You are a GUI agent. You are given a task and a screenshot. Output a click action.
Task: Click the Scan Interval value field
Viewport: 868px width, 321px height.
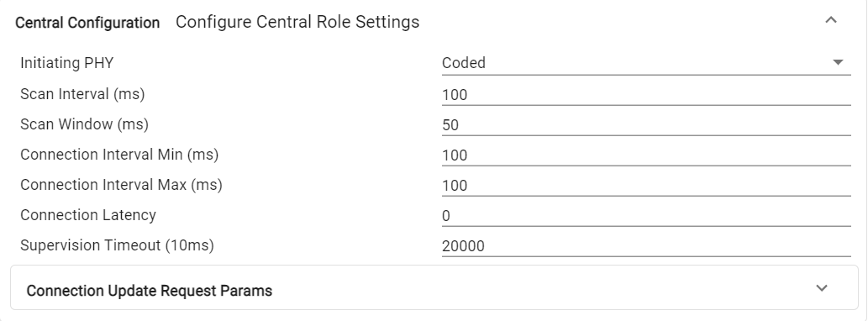[646, 95]
